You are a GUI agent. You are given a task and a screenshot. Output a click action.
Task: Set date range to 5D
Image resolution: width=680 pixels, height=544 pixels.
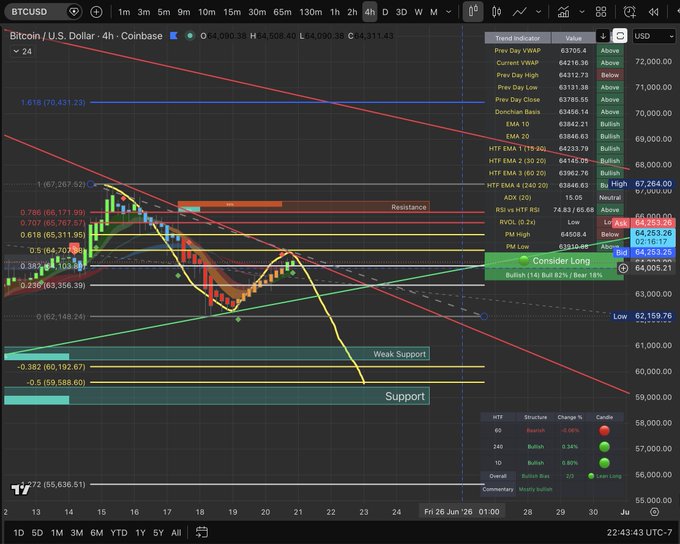[37, 532]
